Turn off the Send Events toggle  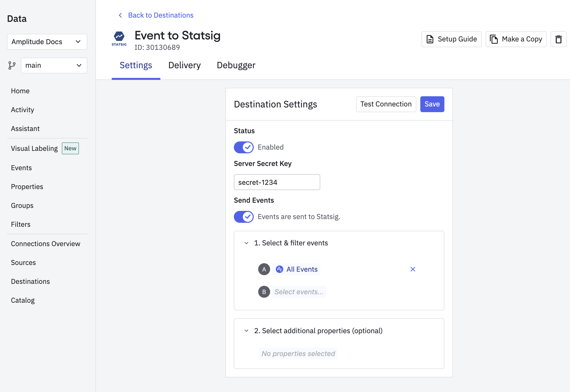[x=244, y=217]
